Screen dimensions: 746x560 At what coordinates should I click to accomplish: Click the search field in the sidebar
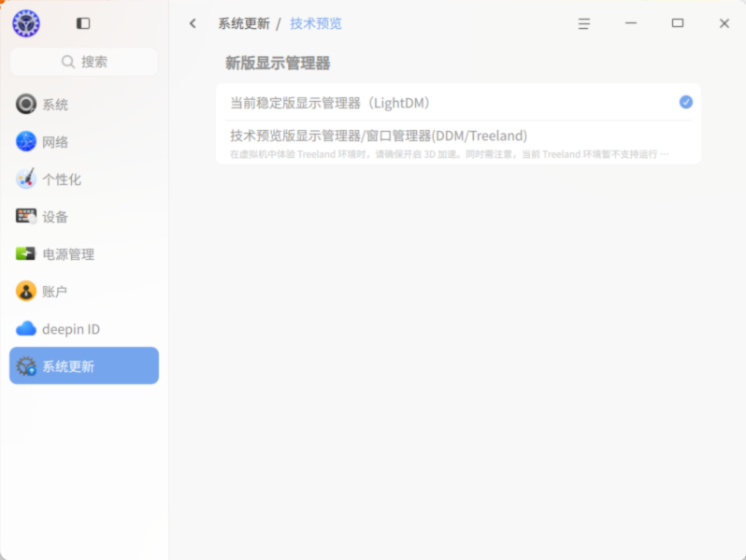(84, 62)
